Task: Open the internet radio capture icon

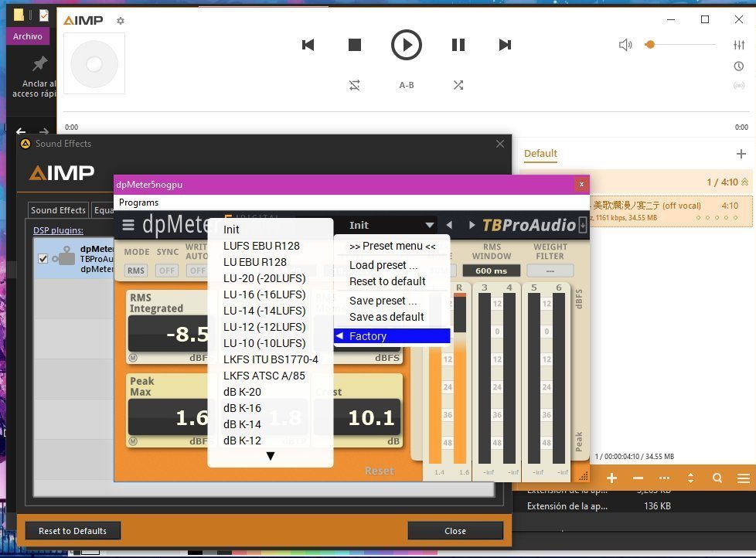Action: click(739, 85)
